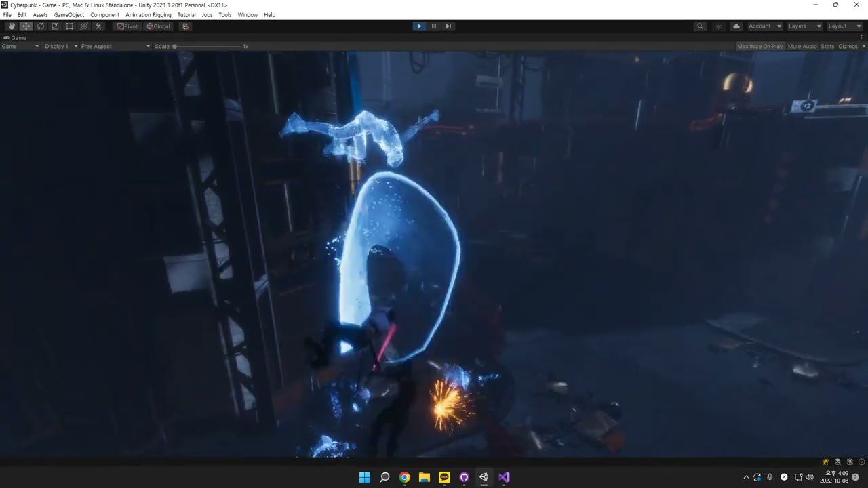
Task: Open the Display 1 dropdown
Action: [x=61, y=46]
